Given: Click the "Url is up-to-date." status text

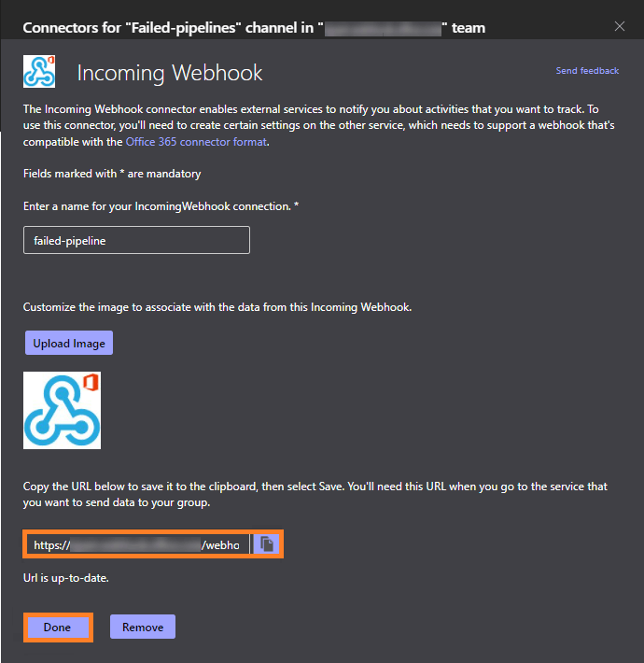Looking at the screenshot, I should tap(66, 579).
